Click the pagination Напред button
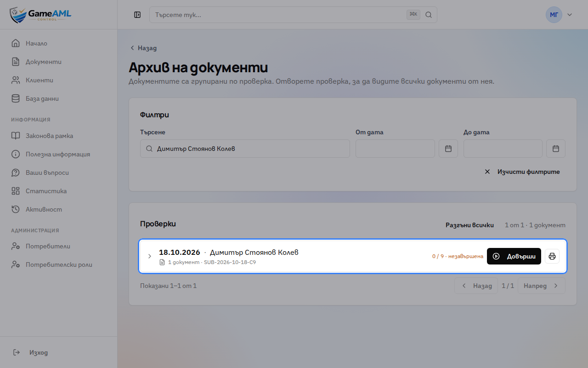This screenshot has height=368, width=588. coord(541,286)
